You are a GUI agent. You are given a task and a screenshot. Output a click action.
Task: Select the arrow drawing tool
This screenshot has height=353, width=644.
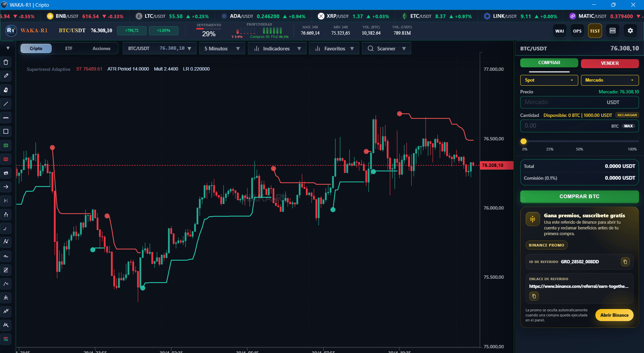pyautogui.click(x=6, y=187)
